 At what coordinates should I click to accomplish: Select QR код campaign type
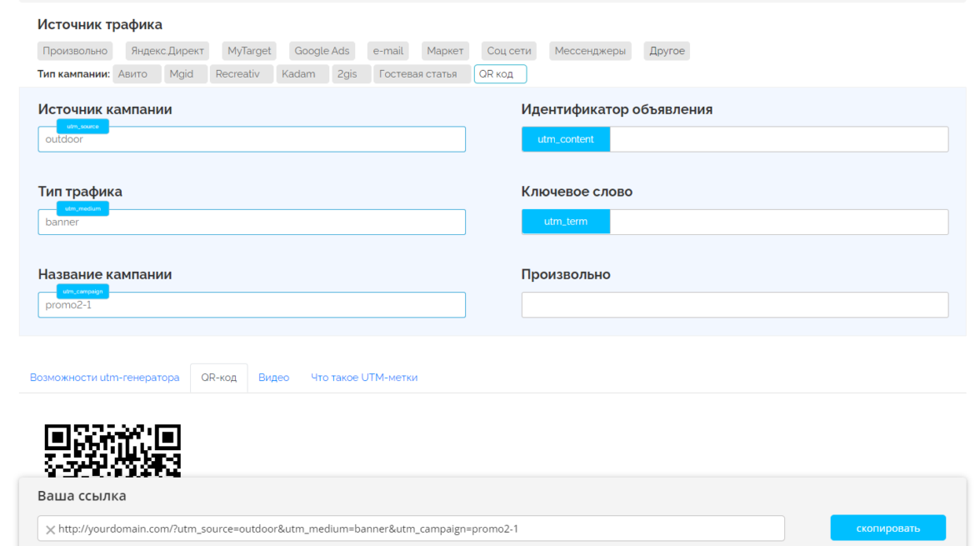499,74
